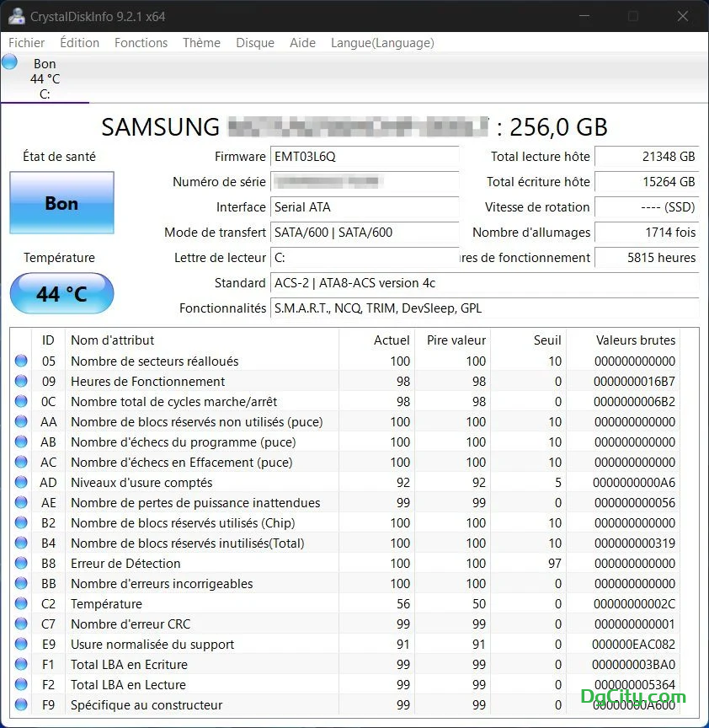The height and width of the screenshot is (728, 709).
Task: Open the Fichier menu
Action: 27,43
